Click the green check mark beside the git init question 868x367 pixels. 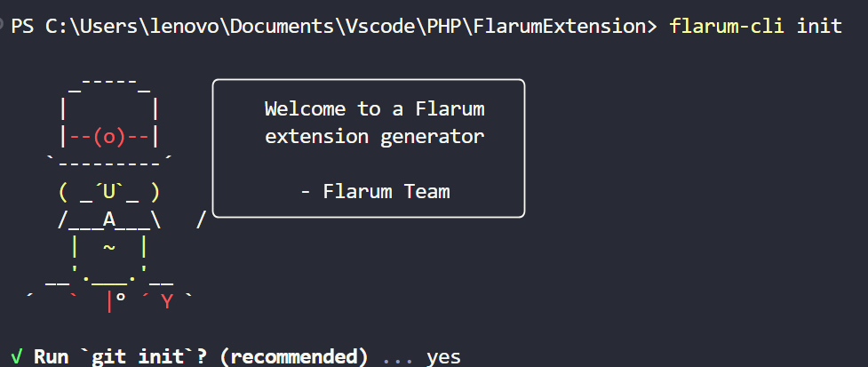18,356
